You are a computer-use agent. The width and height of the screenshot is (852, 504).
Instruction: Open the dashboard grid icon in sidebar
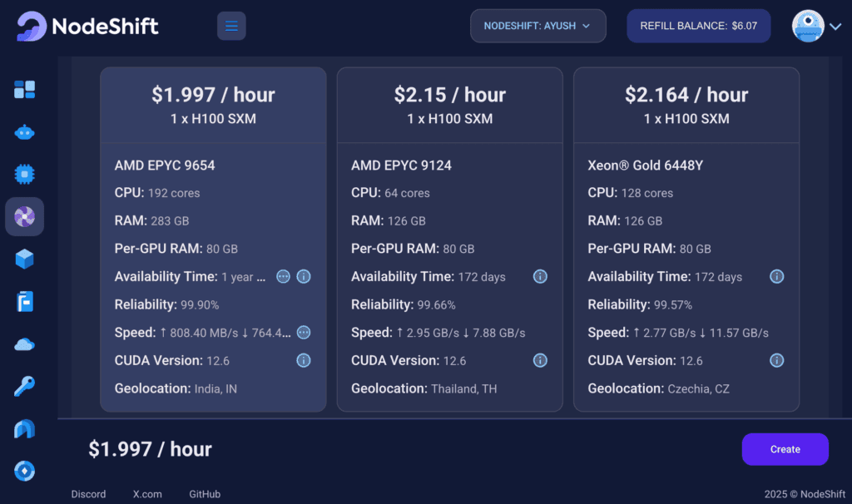pyautogui.click(x=24, y=90)
